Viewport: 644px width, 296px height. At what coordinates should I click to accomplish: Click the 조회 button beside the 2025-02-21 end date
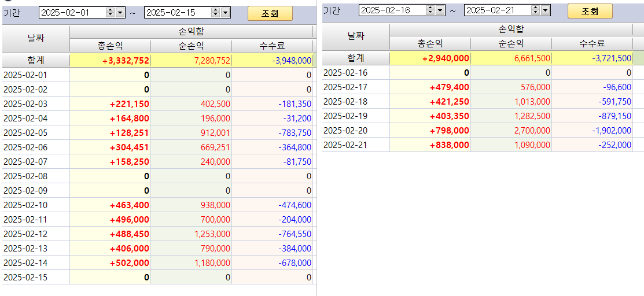click(x=590, y=11)
